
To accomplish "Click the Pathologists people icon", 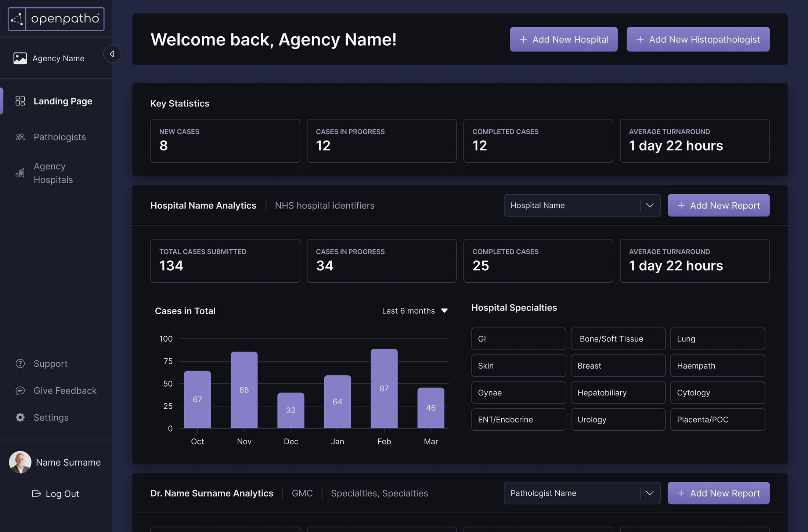I will coord(20,137).
